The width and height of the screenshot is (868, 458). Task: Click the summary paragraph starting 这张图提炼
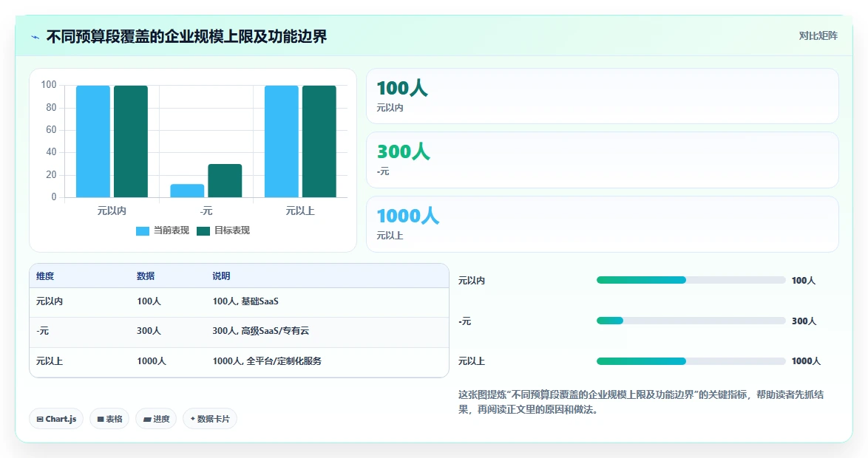click(x=641, y=402)
